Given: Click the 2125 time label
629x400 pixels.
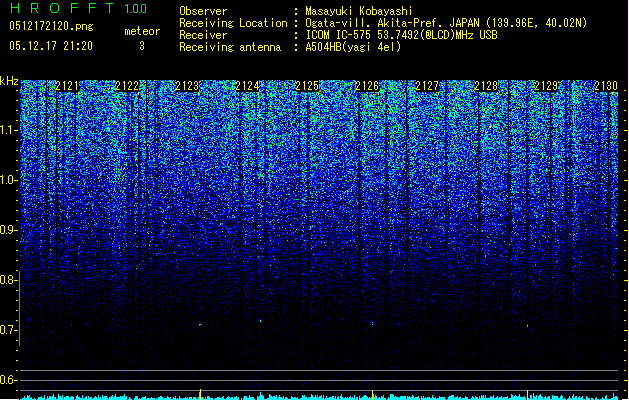Looking at the screenshot, I should (x=307, y=86).
